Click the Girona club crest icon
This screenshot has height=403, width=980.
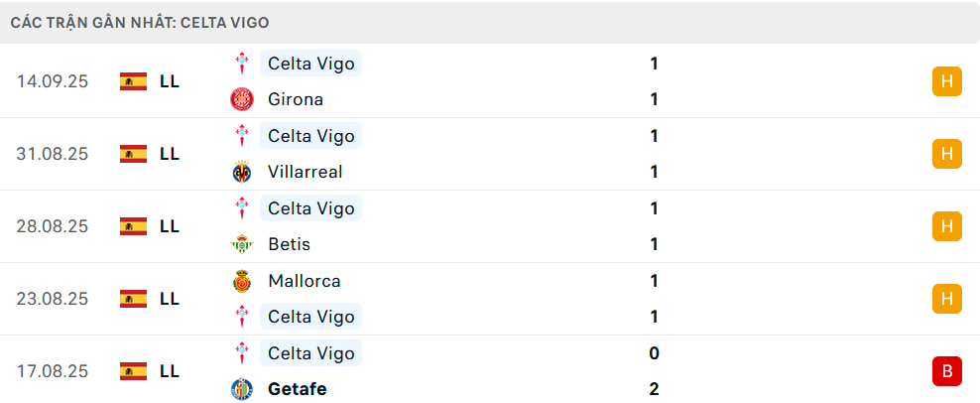242,99
